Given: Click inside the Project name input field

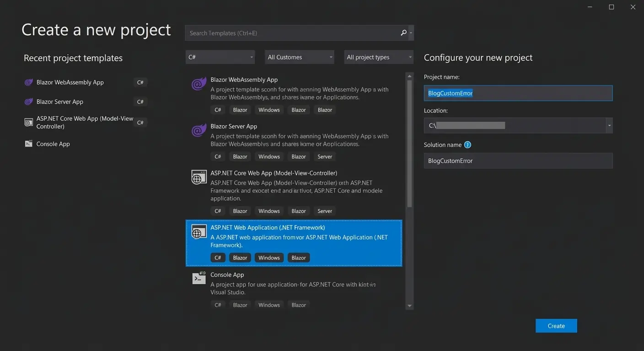Looking at the screenshot, I should [x=517, y=93].
